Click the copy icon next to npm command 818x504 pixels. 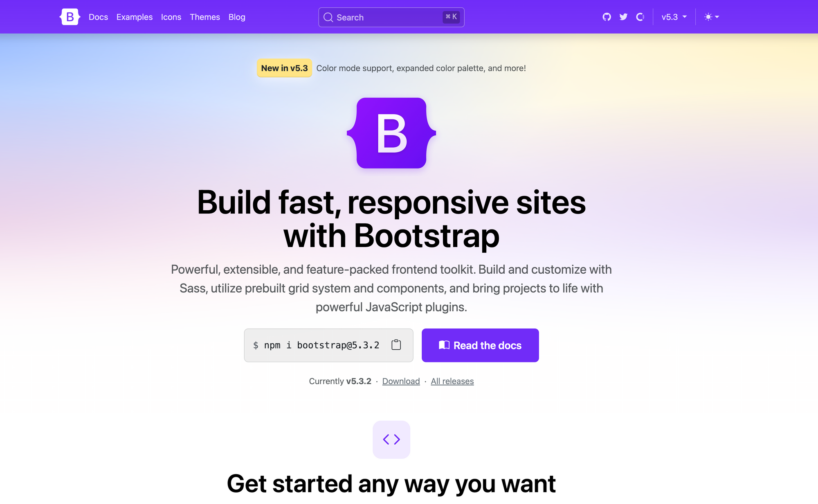tap(397, 344)
